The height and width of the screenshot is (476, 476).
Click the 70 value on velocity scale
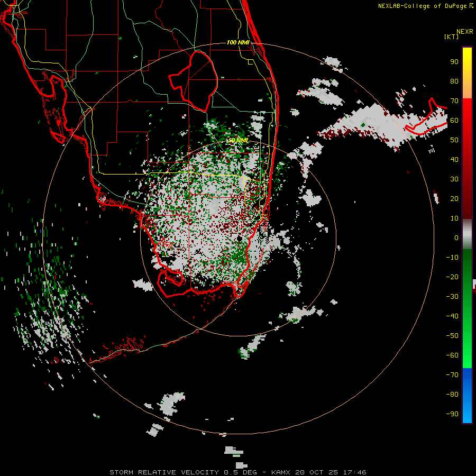click(x=454, y=101)
